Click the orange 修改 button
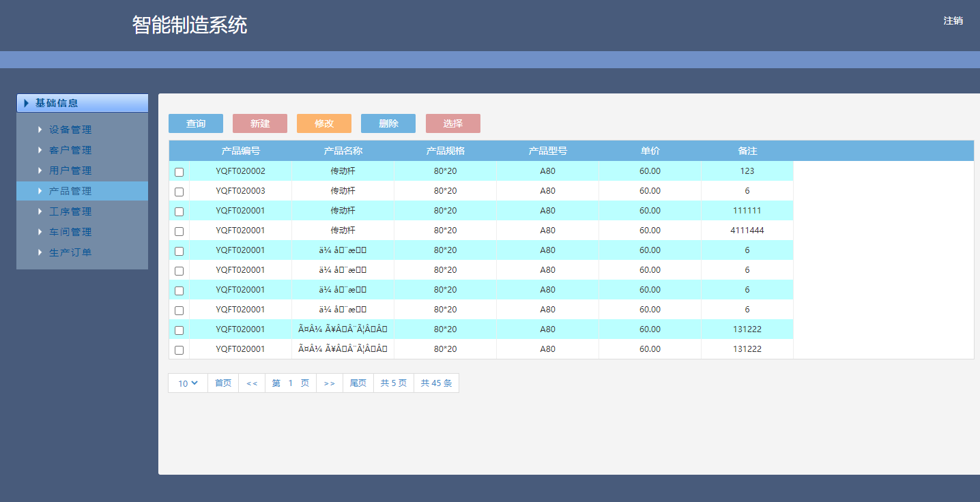980x502 pixels. click(x=324, y=123)
